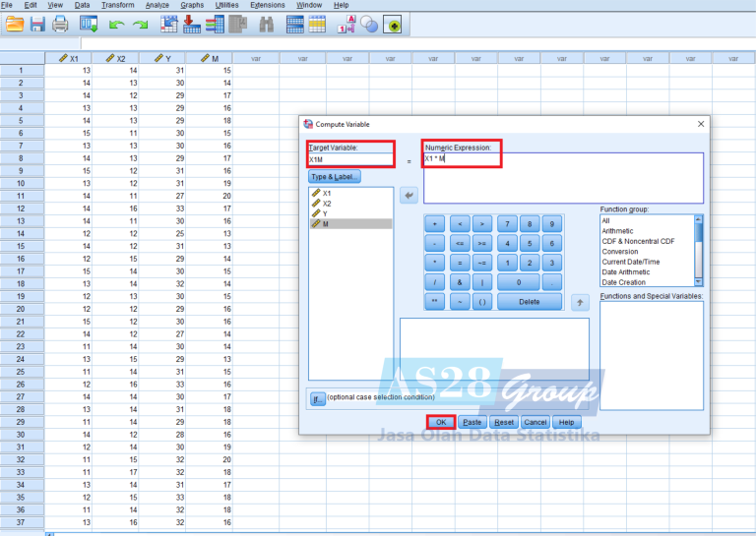
Task: Click the Type & Label button
Action: (335, 177)
